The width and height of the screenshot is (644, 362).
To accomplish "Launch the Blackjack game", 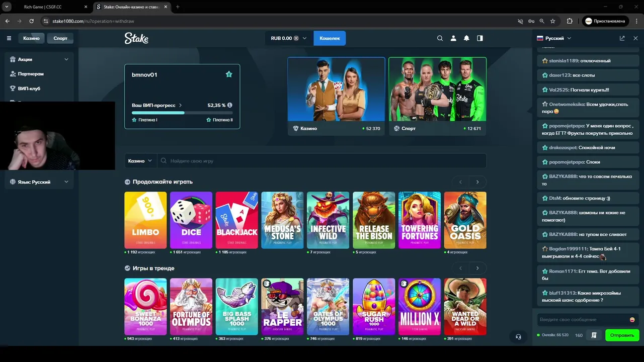I will pos(237,220).
